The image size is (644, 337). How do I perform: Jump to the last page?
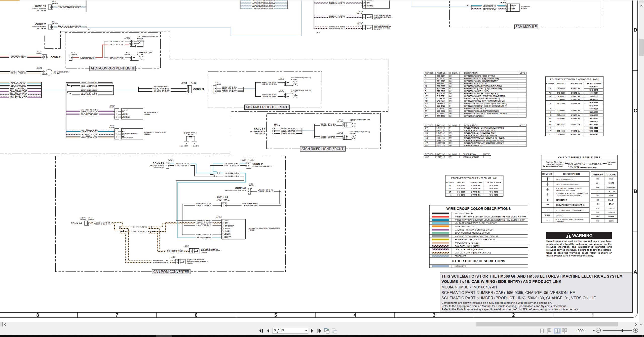click(319, 331)
